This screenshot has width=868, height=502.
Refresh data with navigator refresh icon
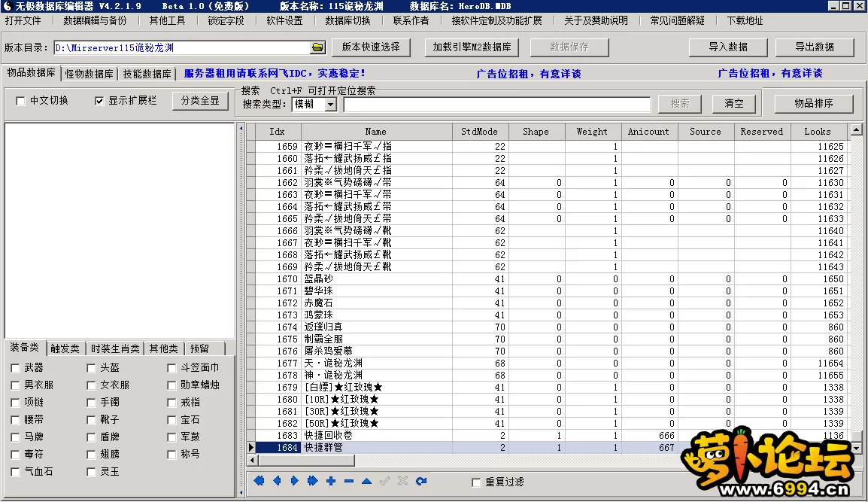[421, 481]
